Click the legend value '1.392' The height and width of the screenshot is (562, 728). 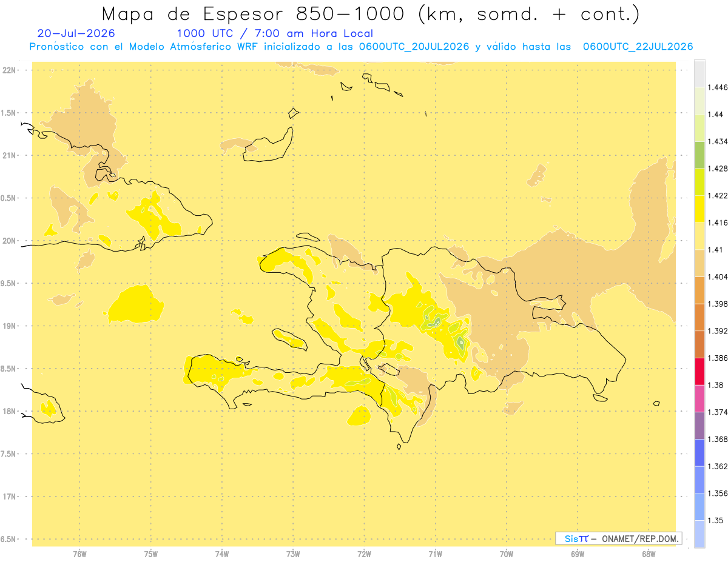[717, 331]
